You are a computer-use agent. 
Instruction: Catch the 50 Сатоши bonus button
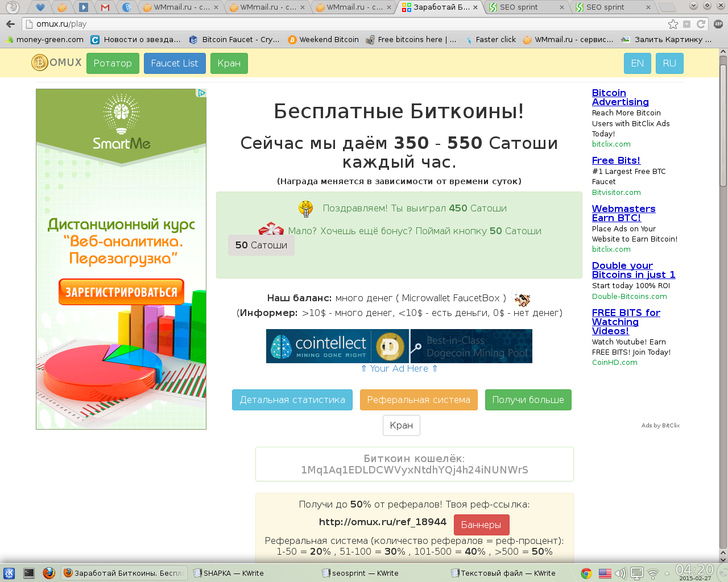(x=261, y=245)
